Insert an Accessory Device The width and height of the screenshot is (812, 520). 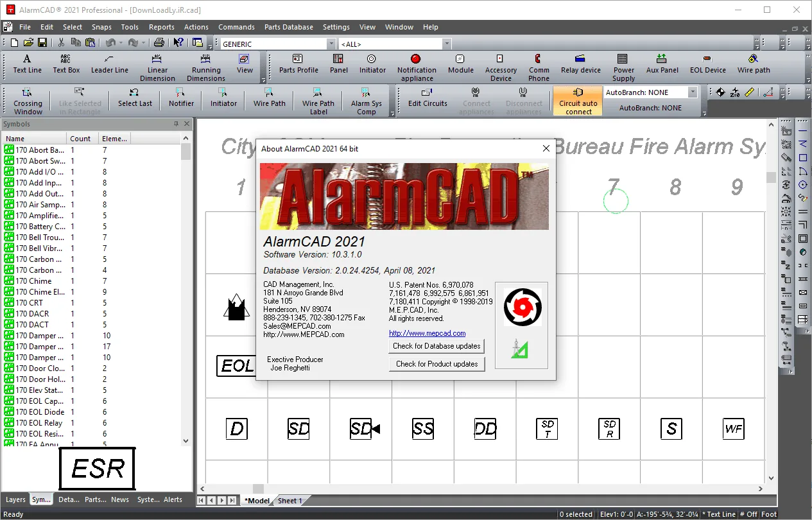tap(501, 67)
